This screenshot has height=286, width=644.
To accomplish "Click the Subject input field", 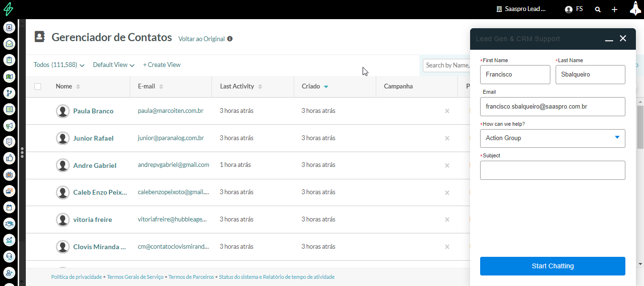I will click(x=552, y=170).
